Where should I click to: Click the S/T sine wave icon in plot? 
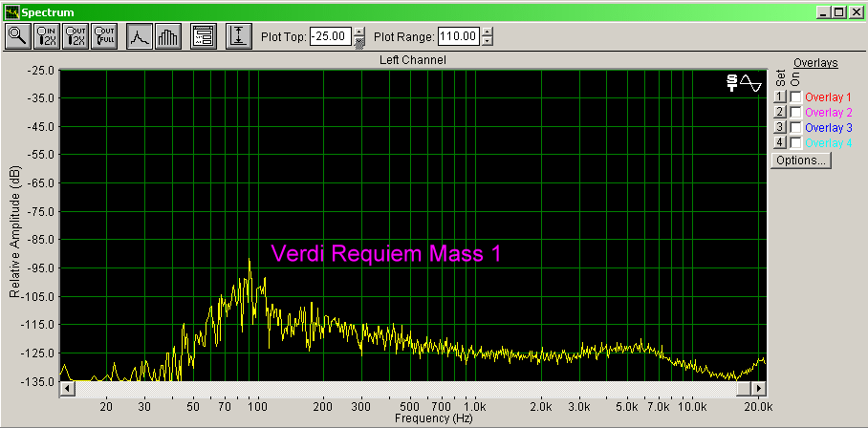point(745,83)
